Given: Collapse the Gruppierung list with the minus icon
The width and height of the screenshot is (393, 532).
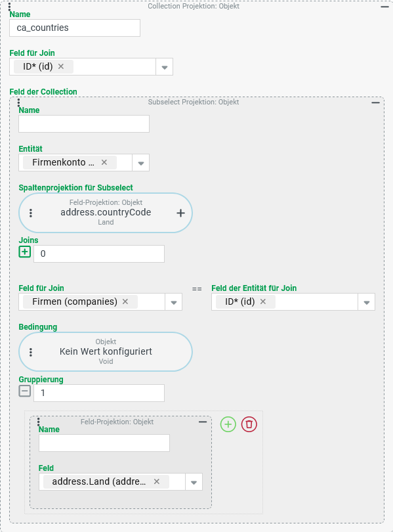Looking at the screenshot, I should 24,391.
